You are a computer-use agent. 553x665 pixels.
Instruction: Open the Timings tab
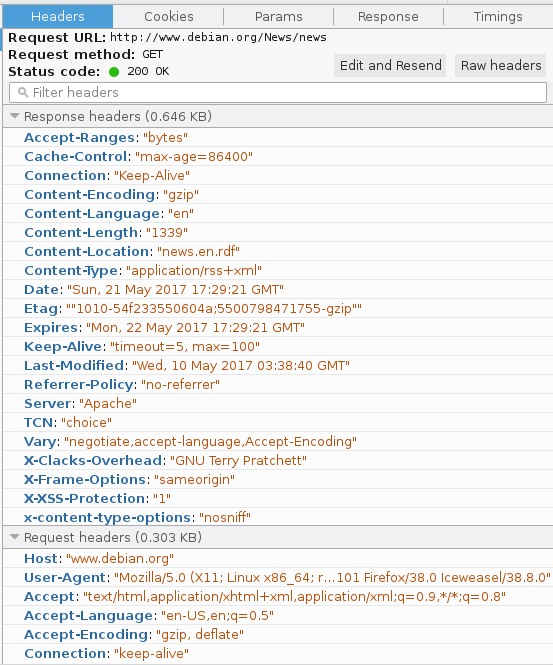498,17
